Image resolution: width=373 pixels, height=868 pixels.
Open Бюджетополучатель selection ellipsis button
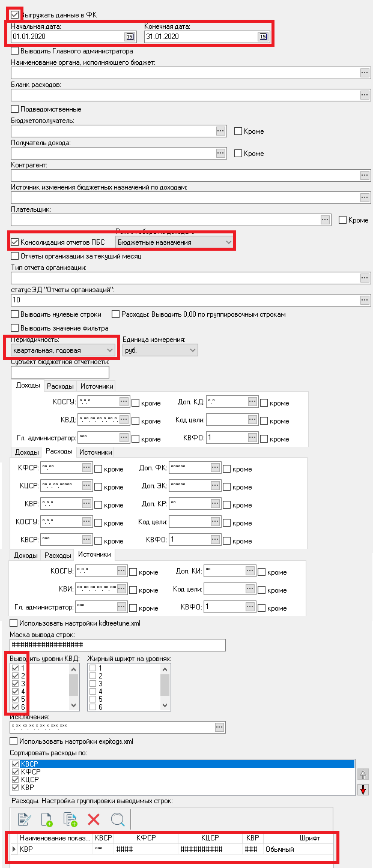220,131
